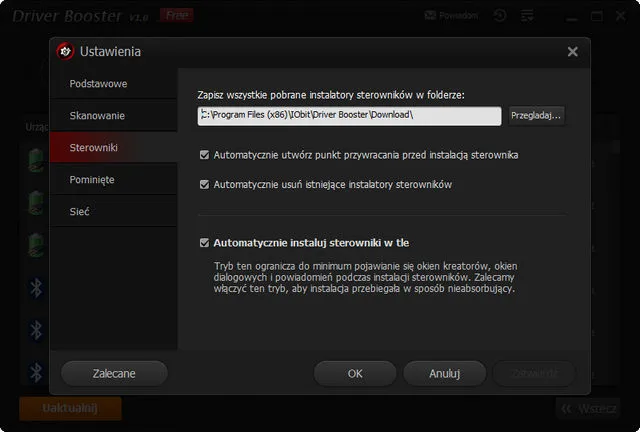Open the options menu icon in title bar
This screenshot has height=432, width=640.
[x=527, y=16]
